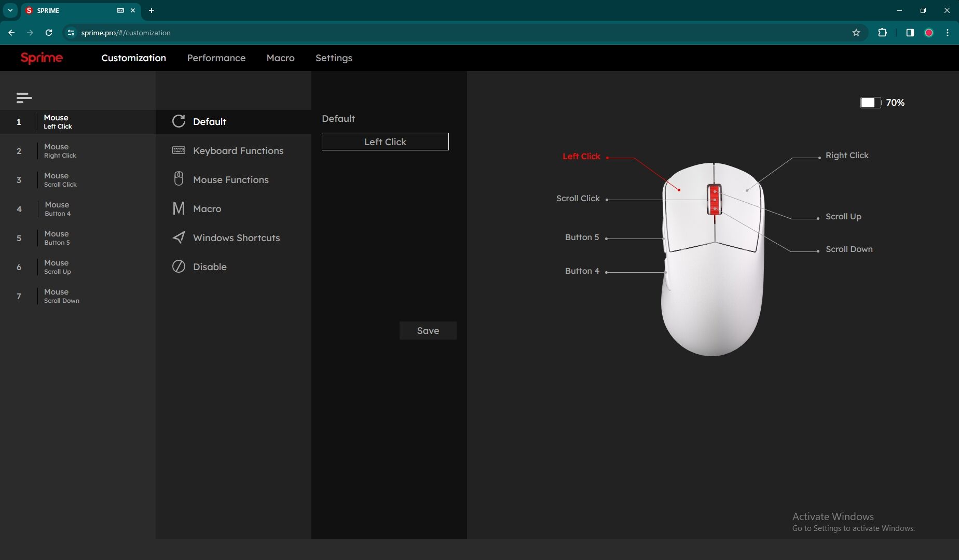Open the Macro tab in top navigation
The height and width of the screenshot is (560, 959).
pos(280,58)
